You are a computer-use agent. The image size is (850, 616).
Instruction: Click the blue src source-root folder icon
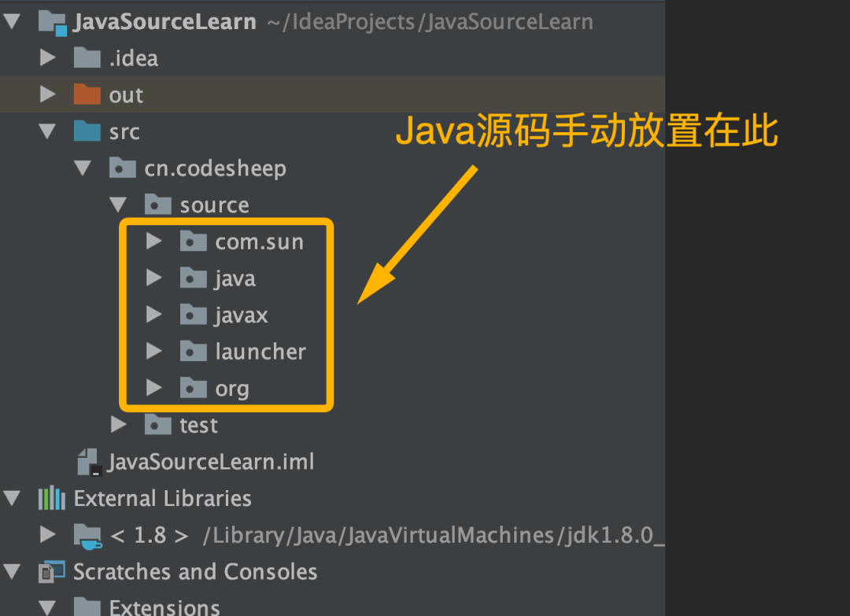coord(87,131)
